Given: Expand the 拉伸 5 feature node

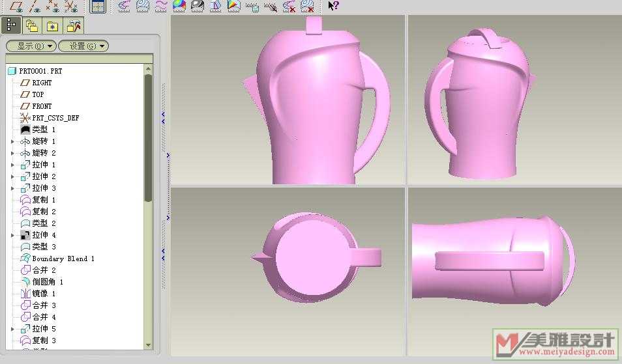Looking at the screenshot, I should 12,329.
